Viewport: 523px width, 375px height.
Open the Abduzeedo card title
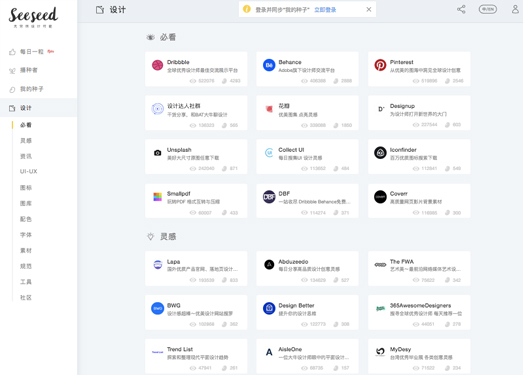click(x=293, y=262)
